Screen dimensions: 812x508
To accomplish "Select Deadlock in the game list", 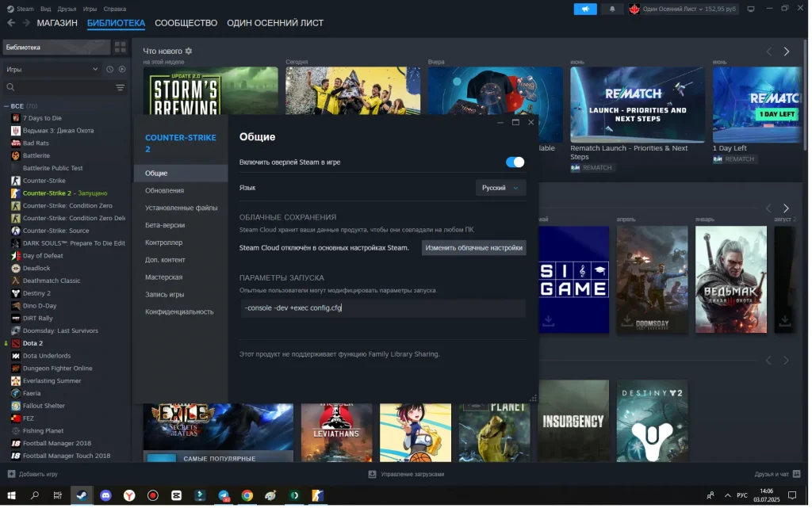I will 36,269.
